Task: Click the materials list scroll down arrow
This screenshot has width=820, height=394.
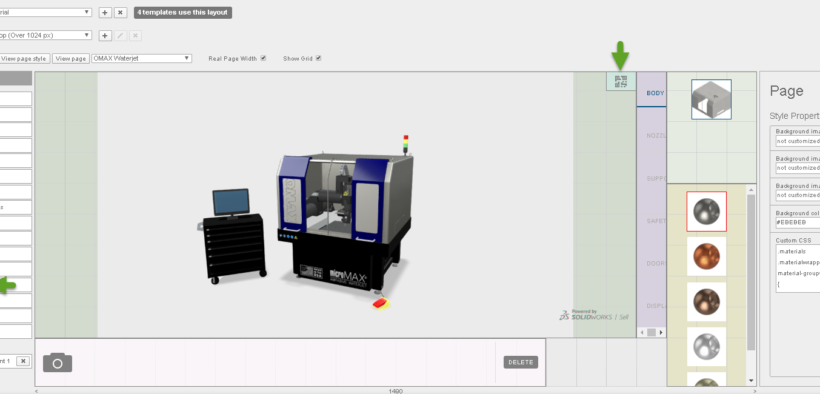Action: click(751, 381)
